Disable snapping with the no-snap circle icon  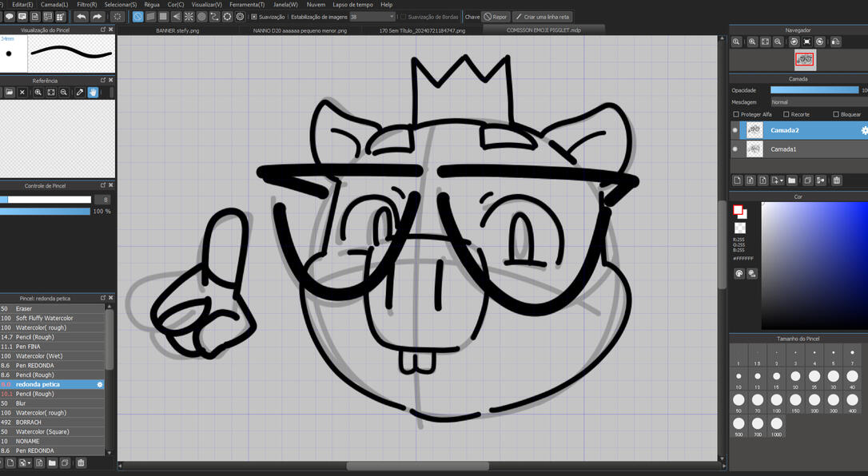pos(138,16)
